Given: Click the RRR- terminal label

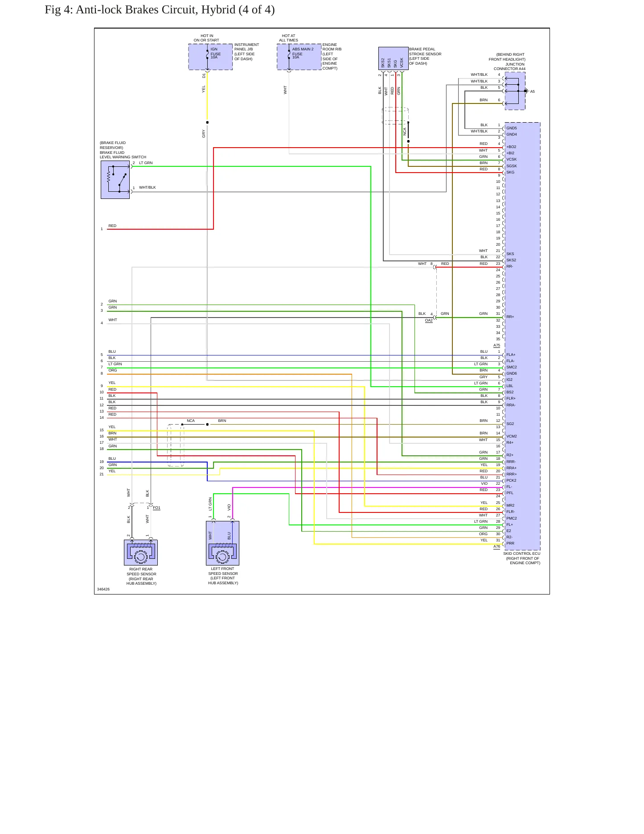Looking at the screenshot, I should 511,462.
